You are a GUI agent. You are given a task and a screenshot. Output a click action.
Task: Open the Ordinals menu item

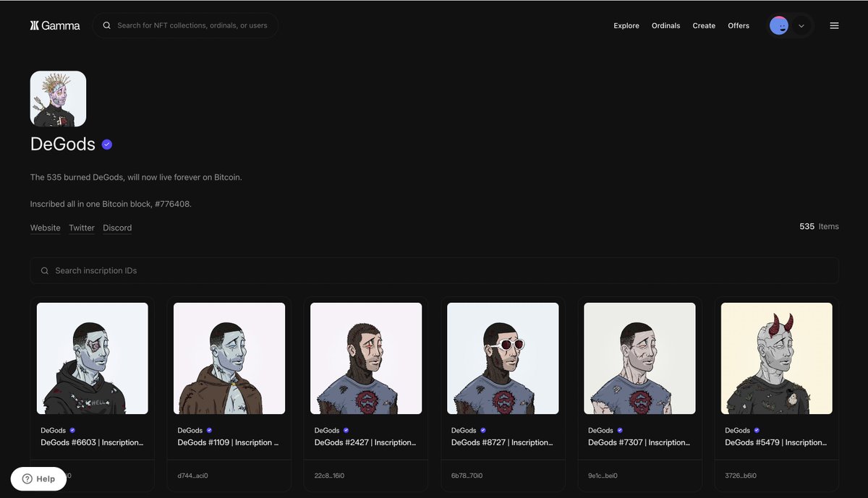(665, 25)
